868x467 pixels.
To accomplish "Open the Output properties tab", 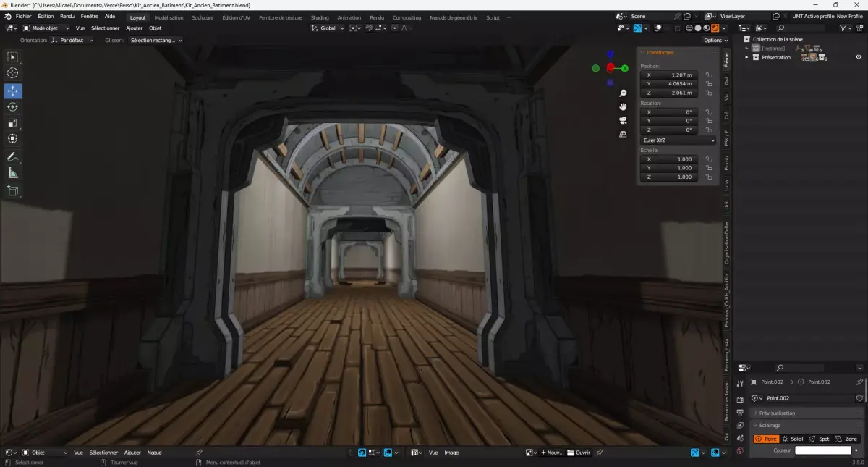I will pyautogui.click(x=740, y=412).
